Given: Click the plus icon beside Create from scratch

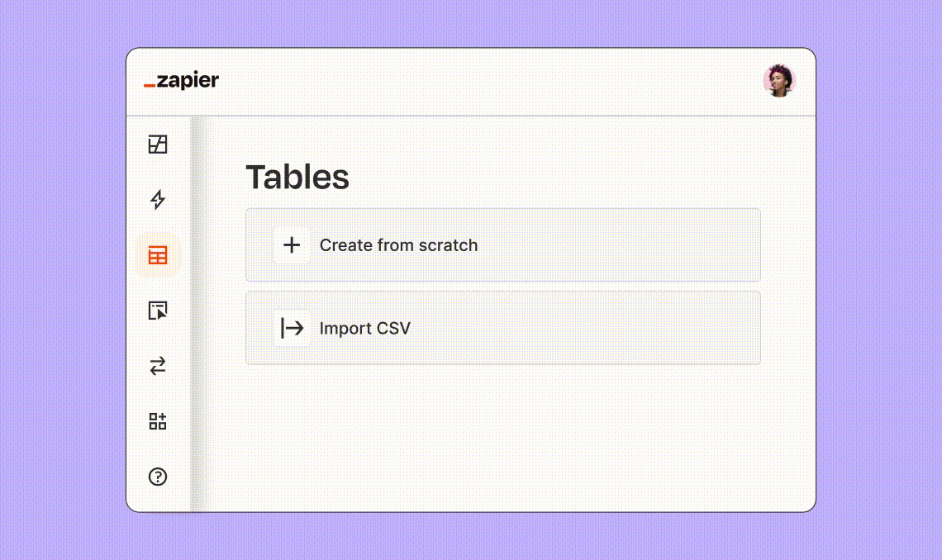Looking at the screenshot, I should 292,244.
